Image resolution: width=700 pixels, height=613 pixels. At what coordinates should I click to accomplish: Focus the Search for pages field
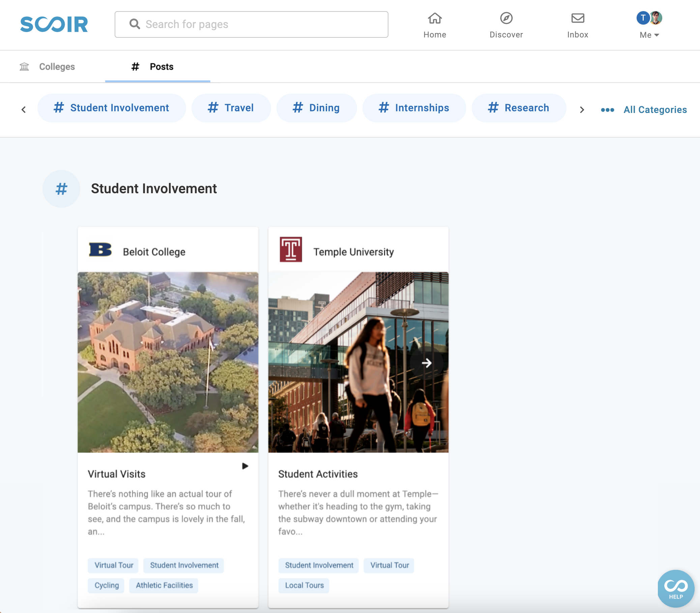point(252,24)
